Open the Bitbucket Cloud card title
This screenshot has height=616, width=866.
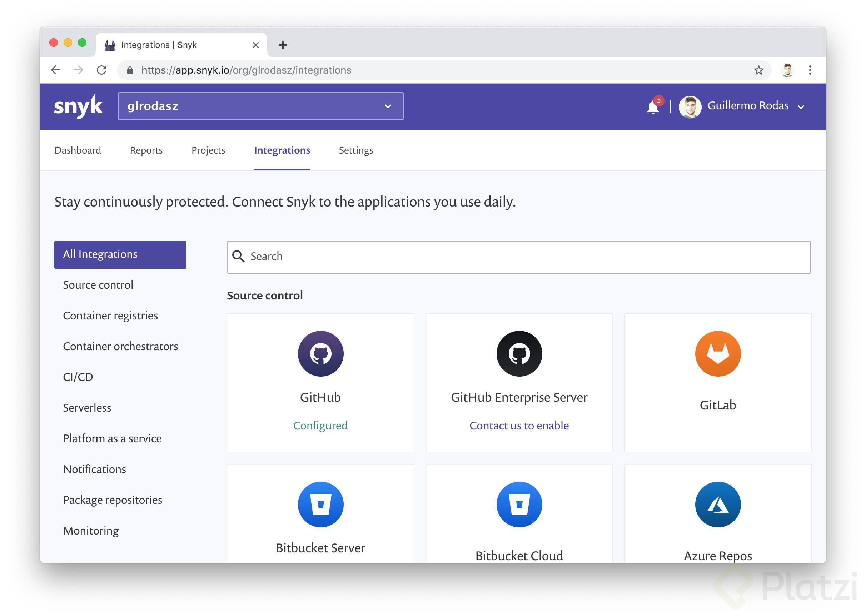[x=519, y=556]
